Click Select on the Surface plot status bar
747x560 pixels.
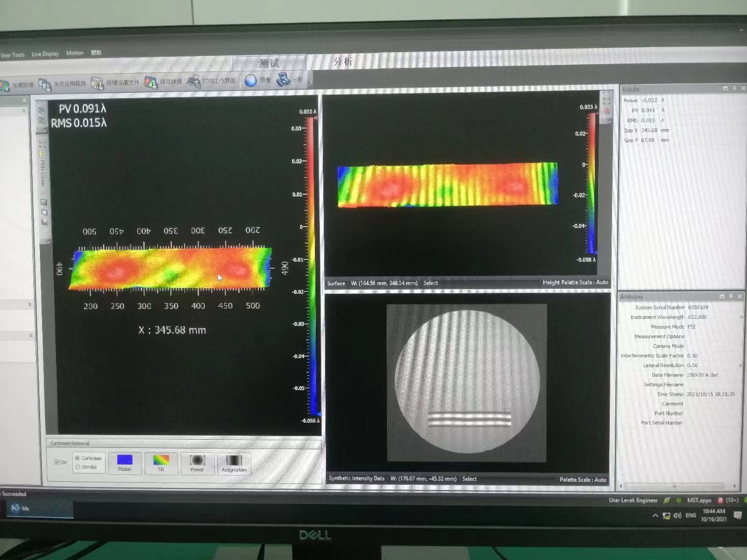[x=431, y=283]
